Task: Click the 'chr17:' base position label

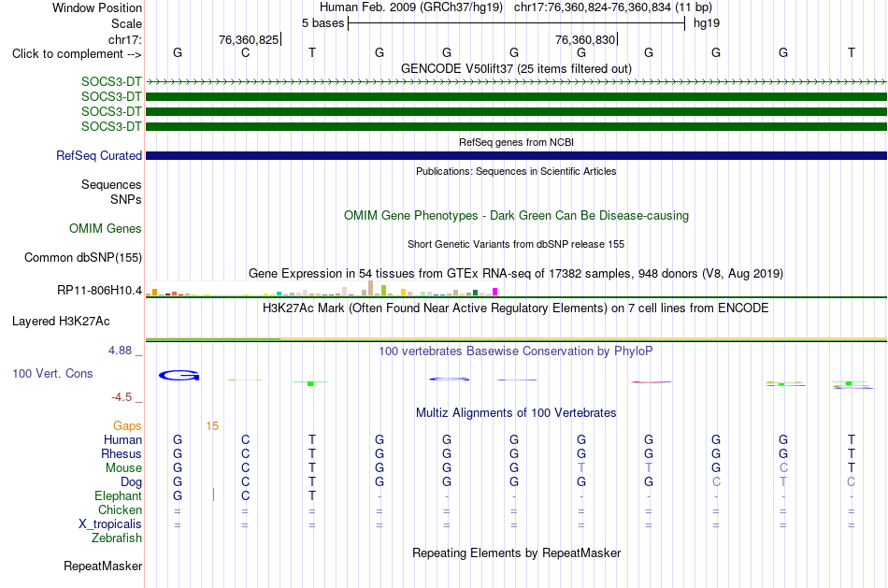Action: point(125,39)
